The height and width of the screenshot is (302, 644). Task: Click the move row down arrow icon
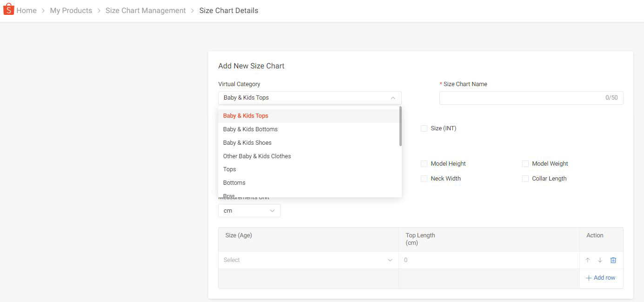tap(600, 260)
